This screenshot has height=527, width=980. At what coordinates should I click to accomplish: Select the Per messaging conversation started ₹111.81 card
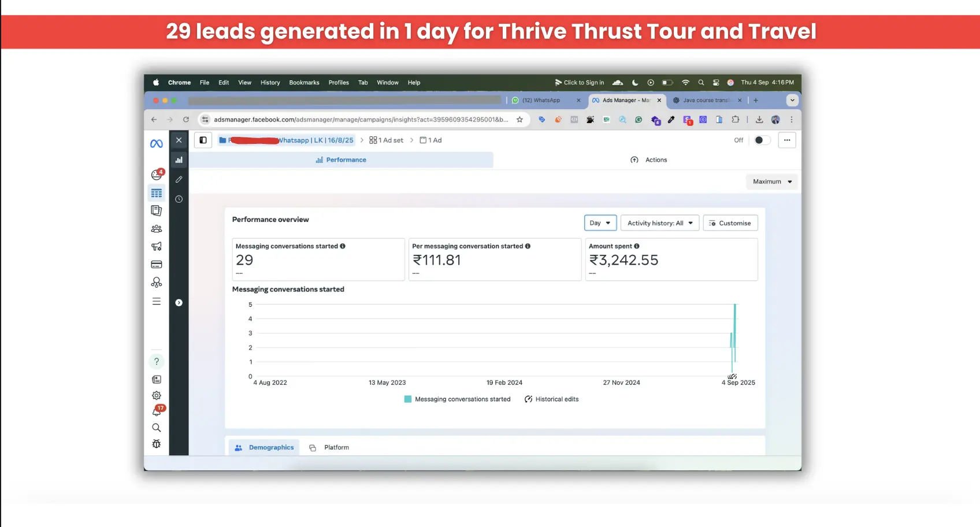tap(495, 259)
